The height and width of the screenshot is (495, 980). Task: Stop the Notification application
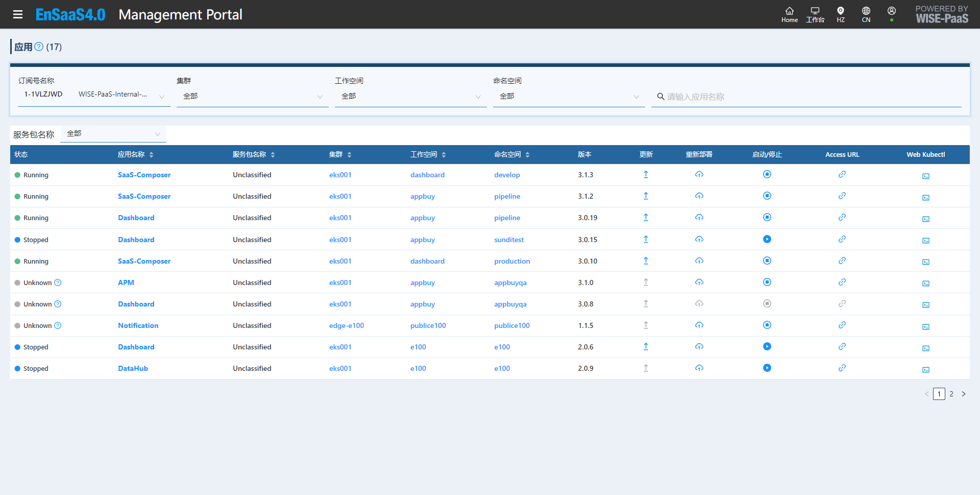pyautogui.click(x=767, y=325)
